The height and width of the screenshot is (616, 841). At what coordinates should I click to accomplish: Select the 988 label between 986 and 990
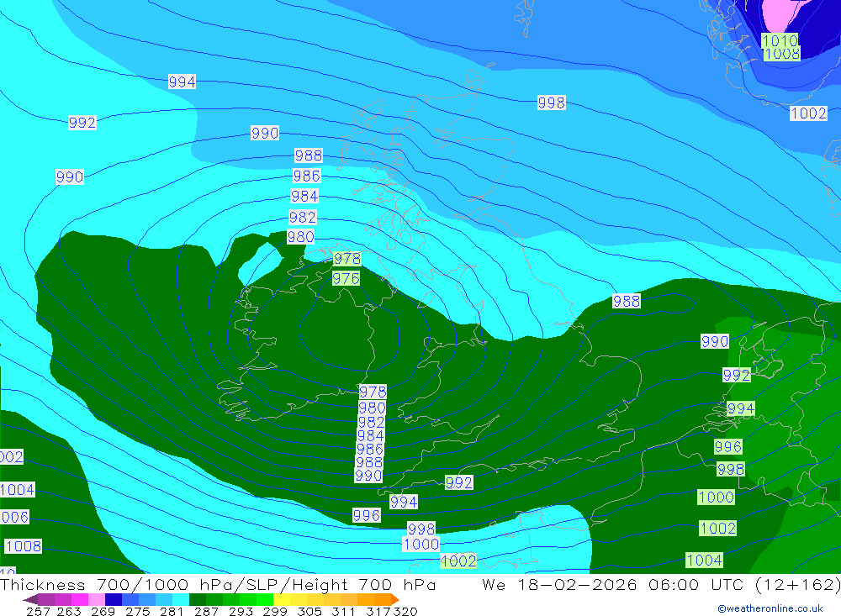[x=369, y=462]
